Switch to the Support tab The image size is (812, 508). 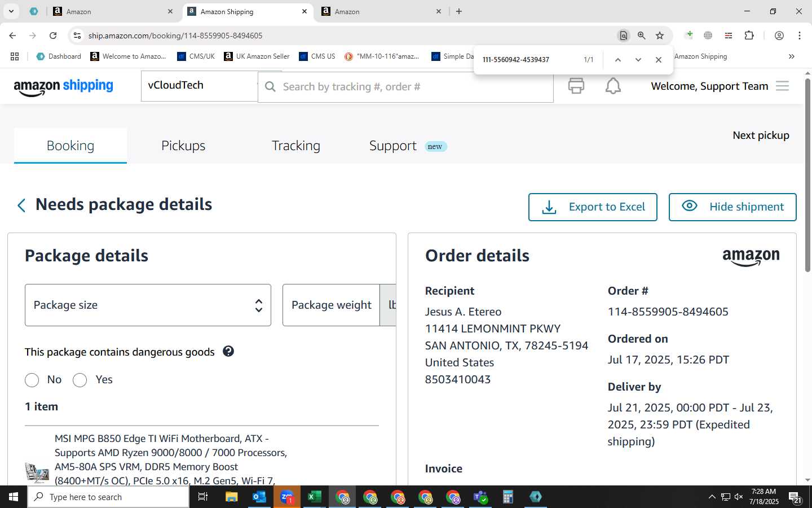408,146
